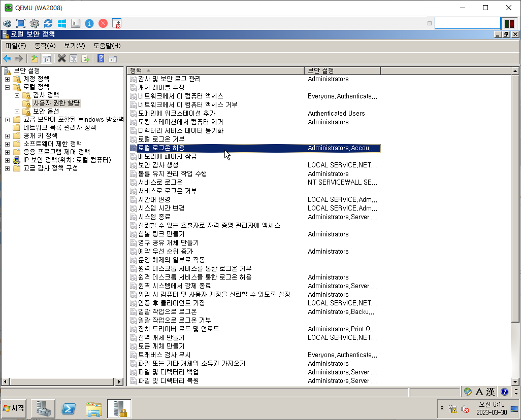Select the 토큰 개체 만들기 policy
The width and height of the screenshot is (521, 420).
pyautogui.click(x=161, y=346)
